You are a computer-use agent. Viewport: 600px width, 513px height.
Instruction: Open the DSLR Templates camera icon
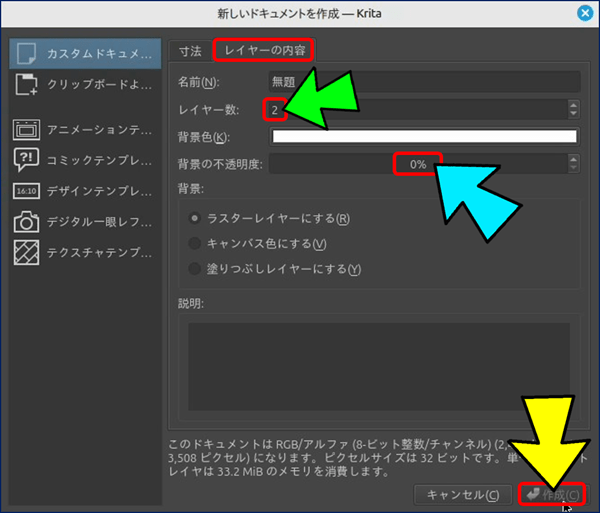pyautogui.click(x=27, y=221)
